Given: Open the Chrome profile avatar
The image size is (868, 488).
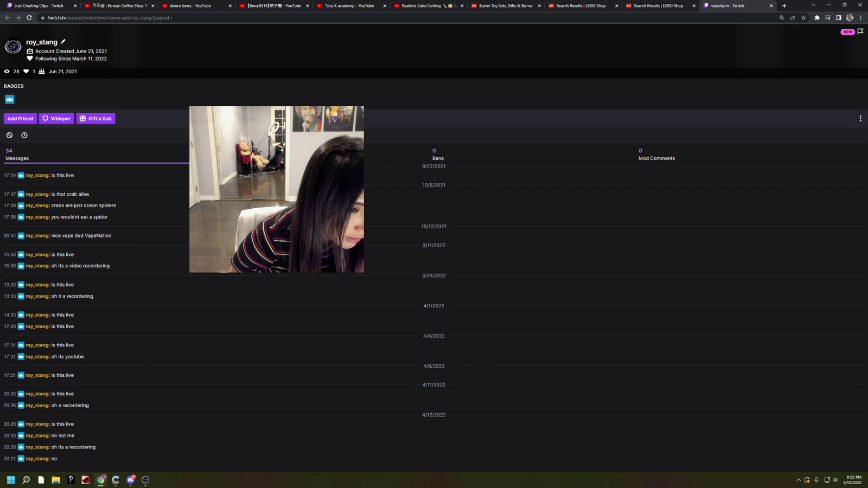Looking at the screenshot, I should 850,17.
